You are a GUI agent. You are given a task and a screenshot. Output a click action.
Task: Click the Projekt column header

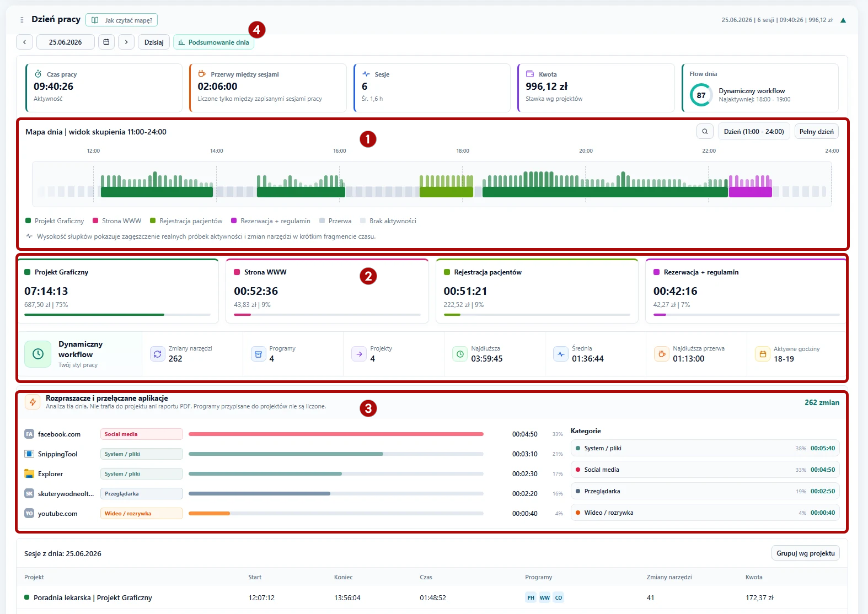click(34, 577)
